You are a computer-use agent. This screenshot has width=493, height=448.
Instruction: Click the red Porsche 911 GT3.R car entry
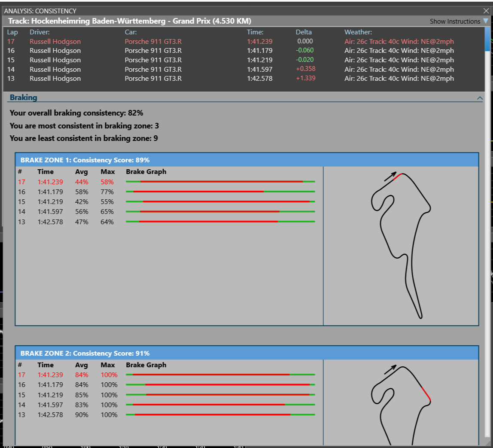tap(153, 42)
